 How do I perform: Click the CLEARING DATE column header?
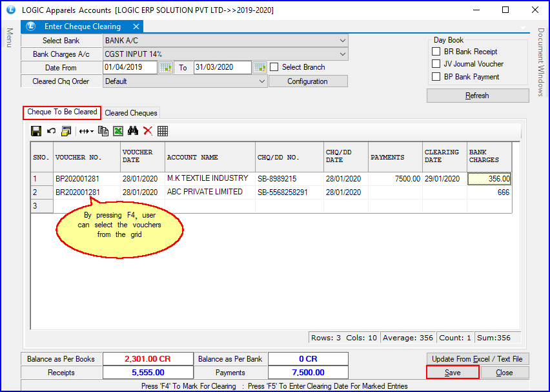pos(444,156)
